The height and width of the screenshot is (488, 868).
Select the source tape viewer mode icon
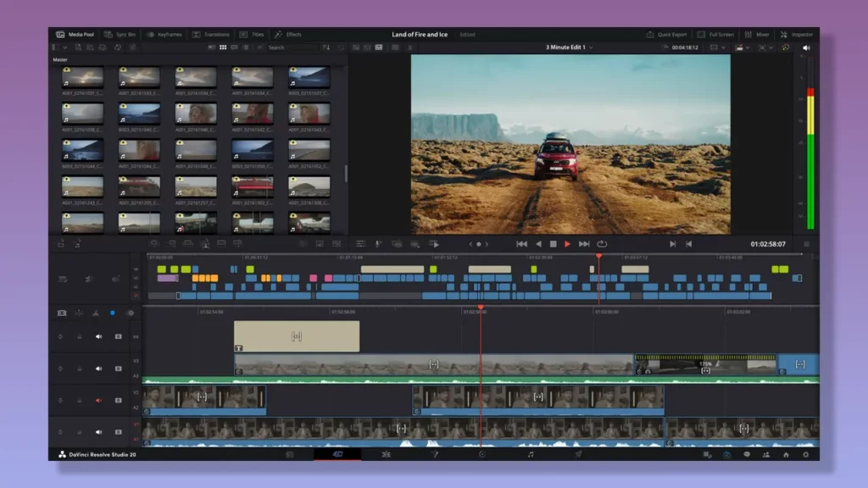(367, 47)
